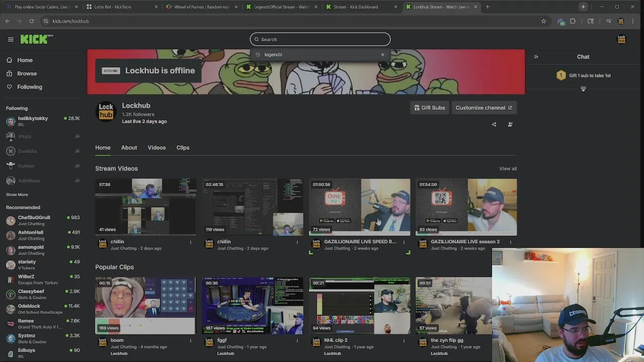
Task: Switch to the Clips tab
Action: point(183,148)
